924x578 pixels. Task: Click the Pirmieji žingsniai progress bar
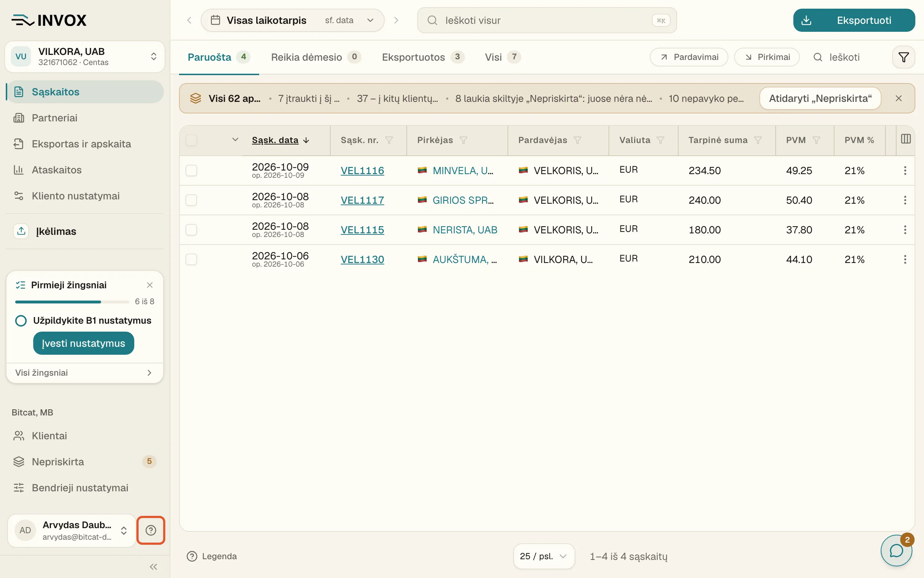tap(72, 302)
